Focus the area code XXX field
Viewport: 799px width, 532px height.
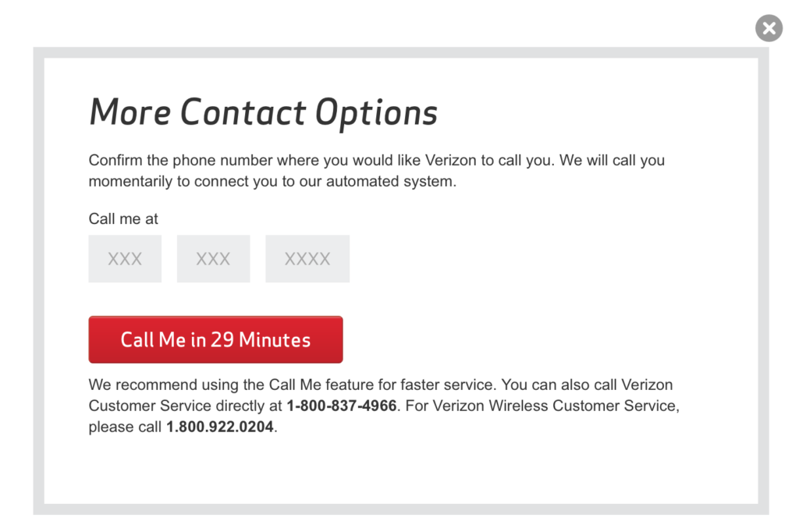[x=125, y=258]
